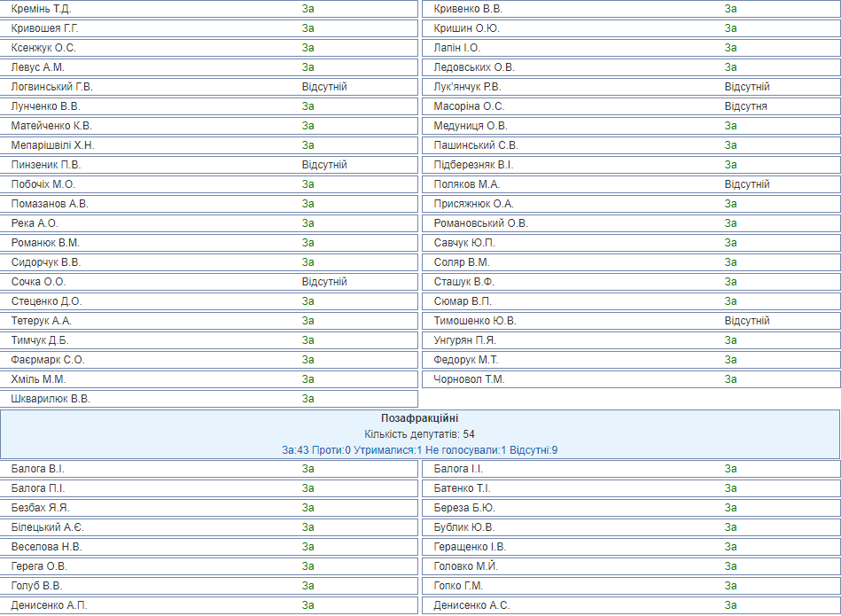
Task: Click Соляр В.М. name
Action: pyautogui.click(x=462, y=262)
